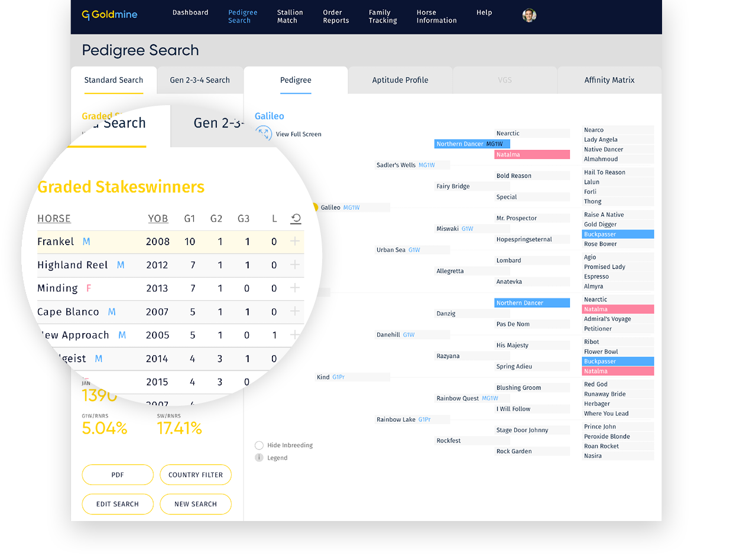This screenshot has height=560, width=733.
Task: Select the Affinity Matrix tab
Action: [x=609, y=80]
